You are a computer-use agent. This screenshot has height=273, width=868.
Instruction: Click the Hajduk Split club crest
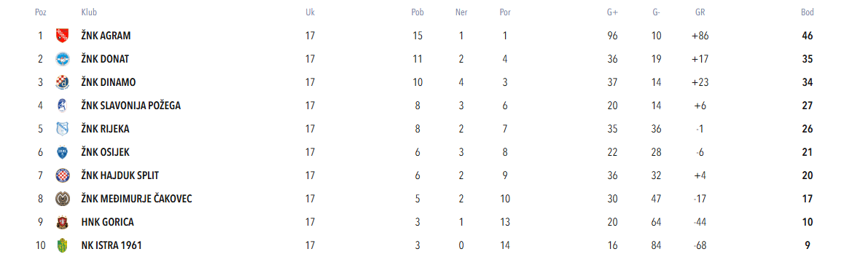[x=62, y=175]
